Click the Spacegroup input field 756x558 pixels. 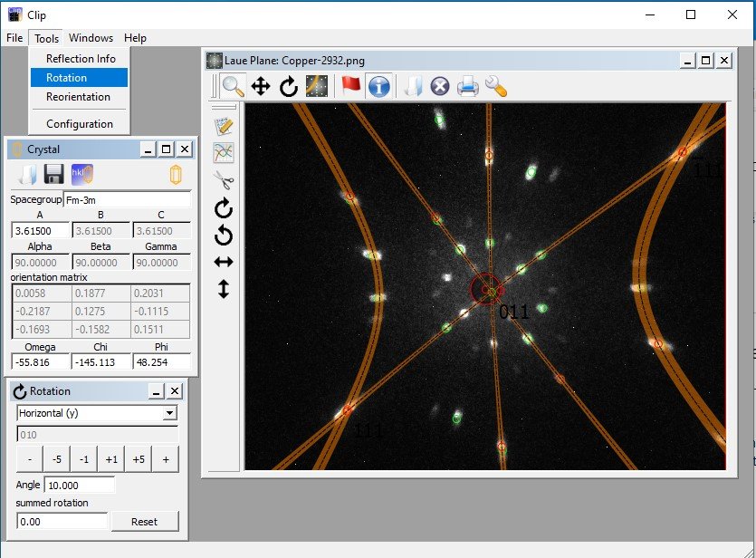tap(127, 198)
